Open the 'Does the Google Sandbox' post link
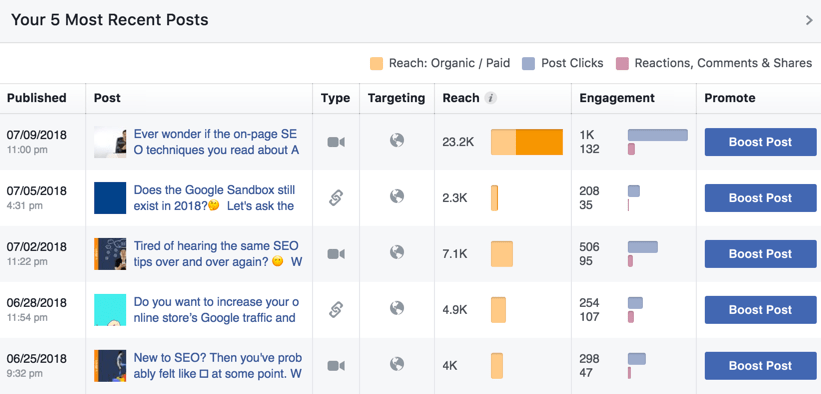Image resolution: width=821 pixels, height=394 pixels. point(214,198)
